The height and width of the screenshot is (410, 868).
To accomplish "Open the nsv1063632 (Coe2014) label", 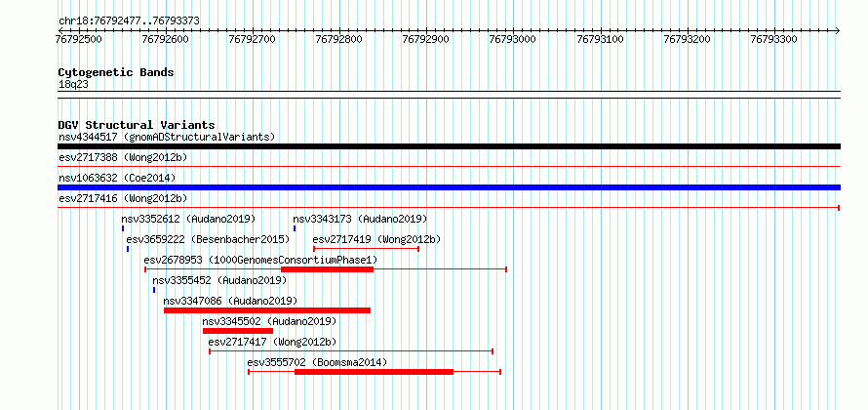I will [117, 178].
